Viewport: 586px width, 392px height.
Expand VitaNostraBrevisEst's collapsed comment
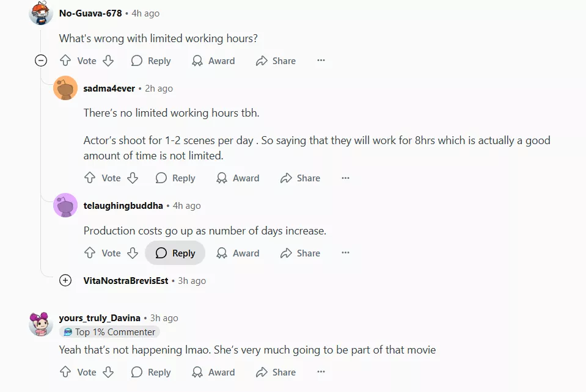point(65,281)
